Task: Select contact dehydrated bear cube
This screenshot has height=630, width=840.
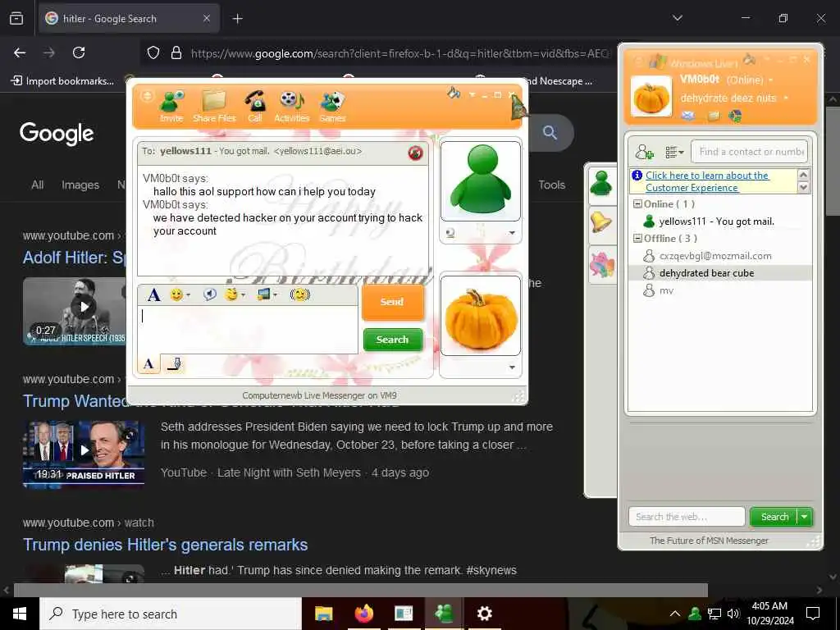Action: pos(720,272)
